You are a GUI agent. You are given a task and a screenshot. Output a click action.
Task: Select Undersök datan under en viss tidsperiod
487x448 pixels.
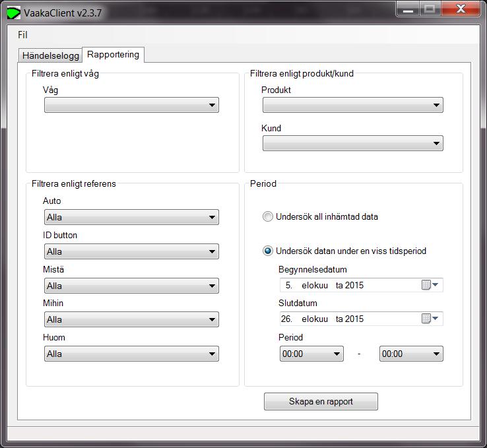(x=344, y=251)
